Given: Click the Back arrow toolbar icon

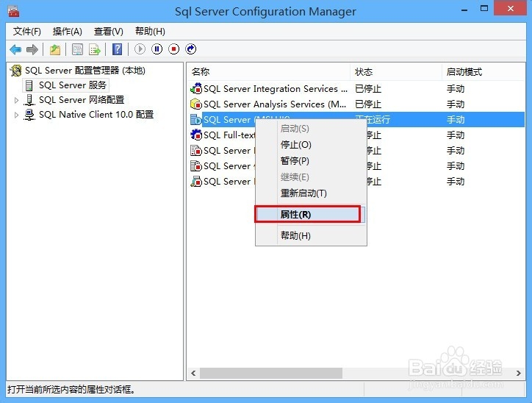Looking at the screenshot, I should click(x=15, y=49).
